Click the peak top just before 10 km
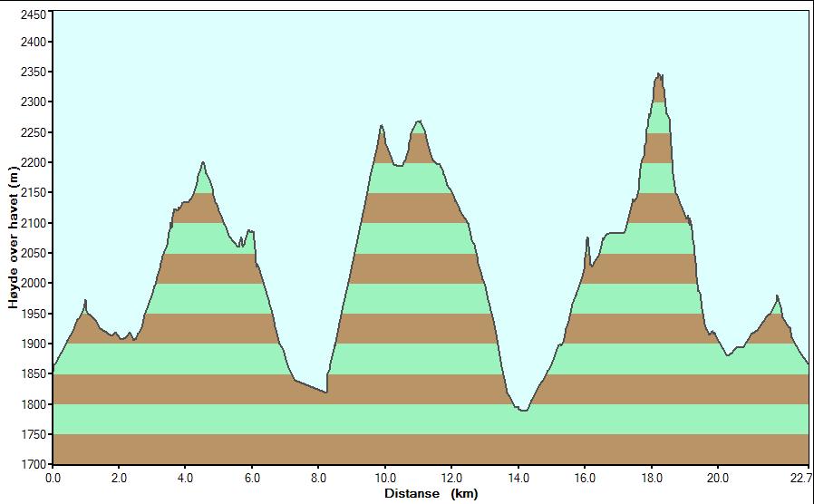The height and width of the screenshot is (504, 814). click(382, 127)
